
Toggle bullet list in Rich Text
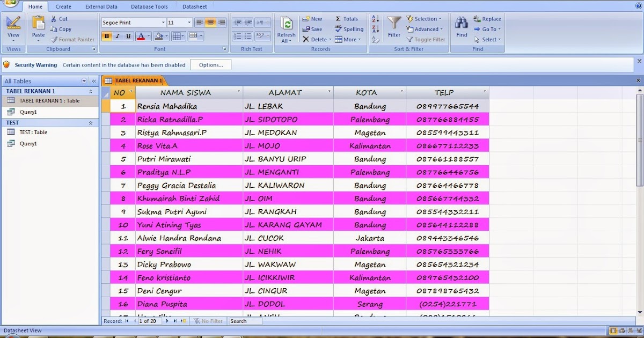point(248,36)
